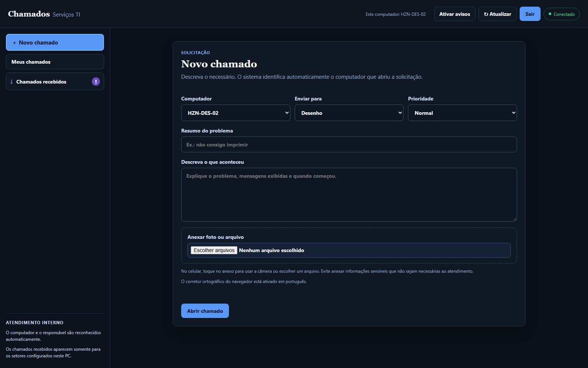Click the 'SOLICITAÇÃO' label

point(196,53)
